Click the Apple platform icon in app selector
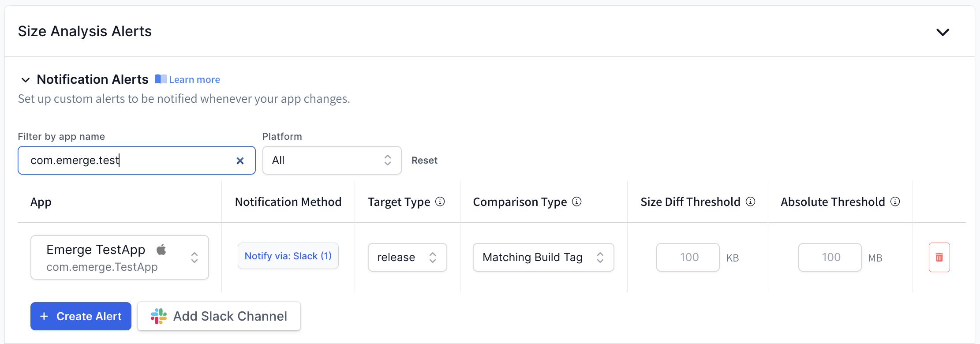This screenshot has height=344, width=980. [x=161, y=250]
